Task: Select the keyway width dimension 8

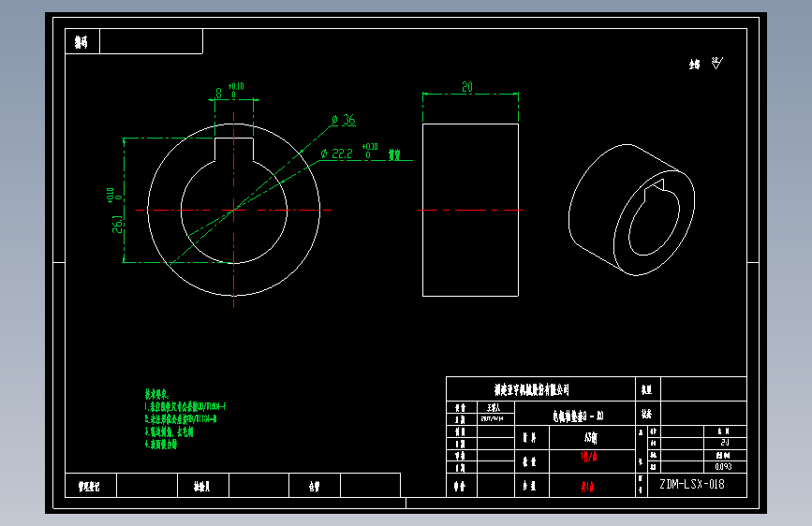Action: pyautogui.click(x=218, y=94)
